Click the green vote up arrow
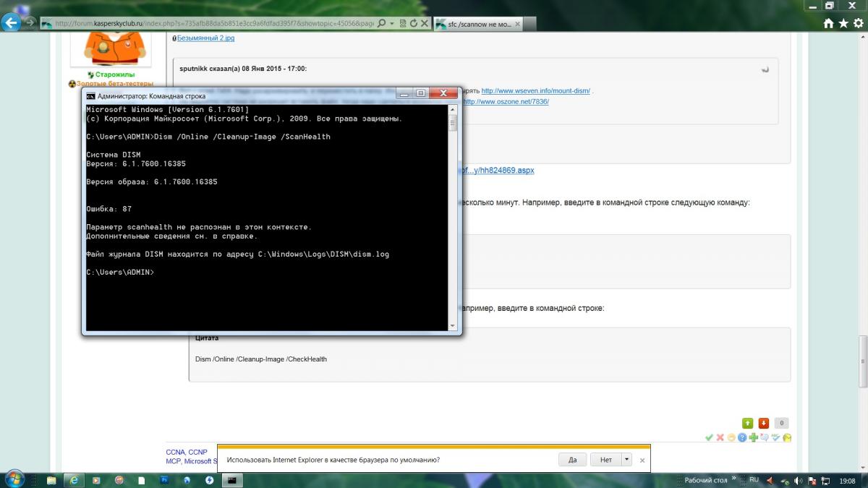868x488 pixels. coord(747,423)
